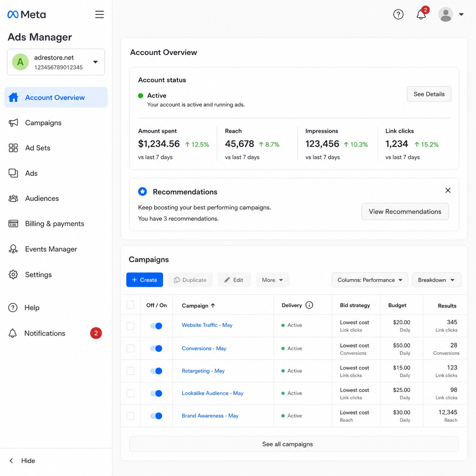
Task: Click the Account Overview home icon
Action: [13, 98]
